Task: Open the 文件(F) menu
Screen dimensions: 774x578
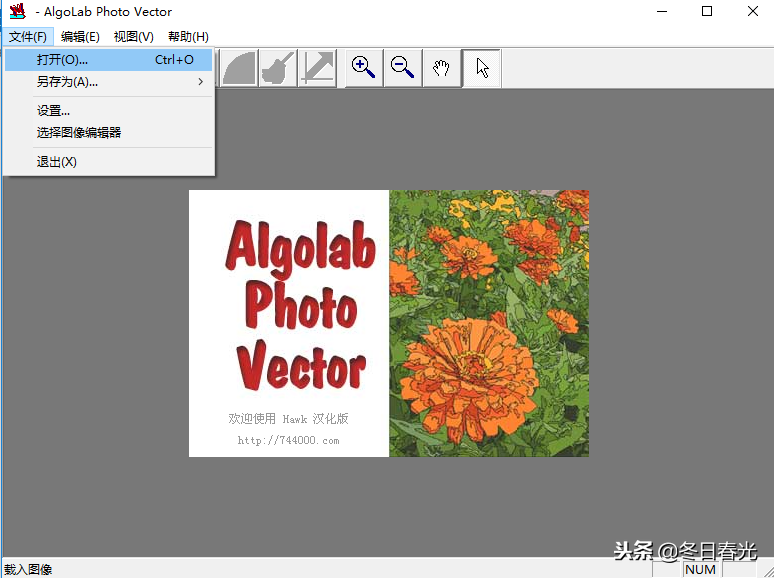Action: [28, 37]
